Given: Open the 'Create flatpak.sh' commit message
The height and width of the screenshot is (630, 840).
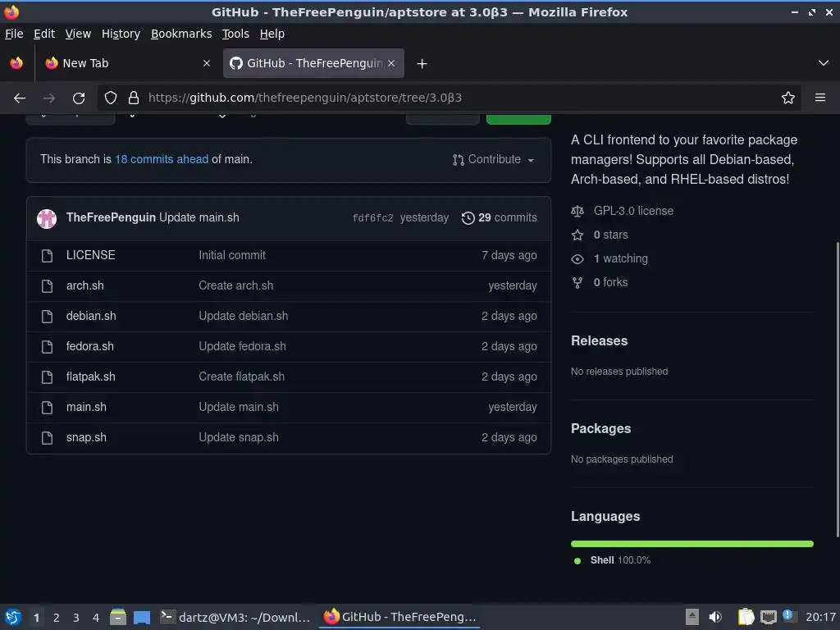Looking at the screenshot, I should pos(242,377).
